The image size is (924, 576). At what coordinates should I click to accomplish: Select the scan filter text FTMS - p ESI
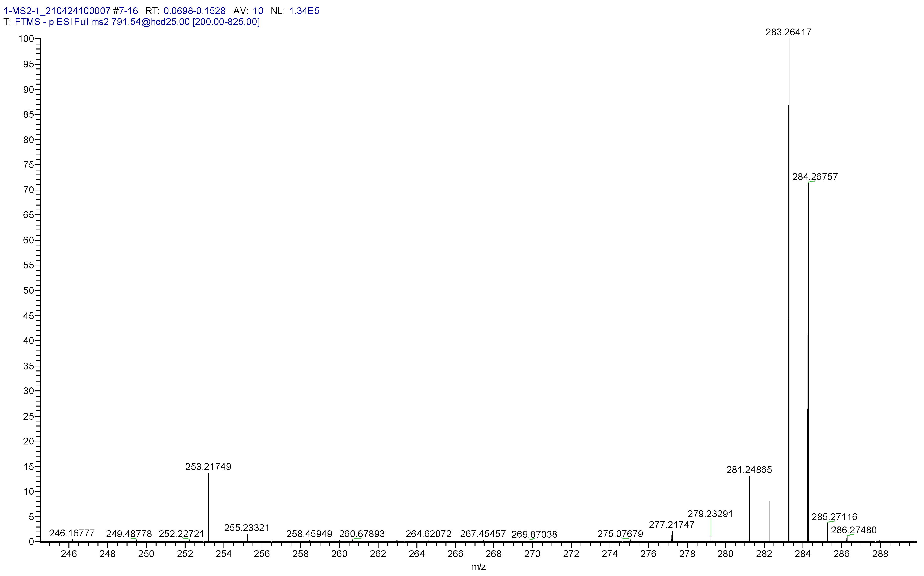tap(43, 22)
